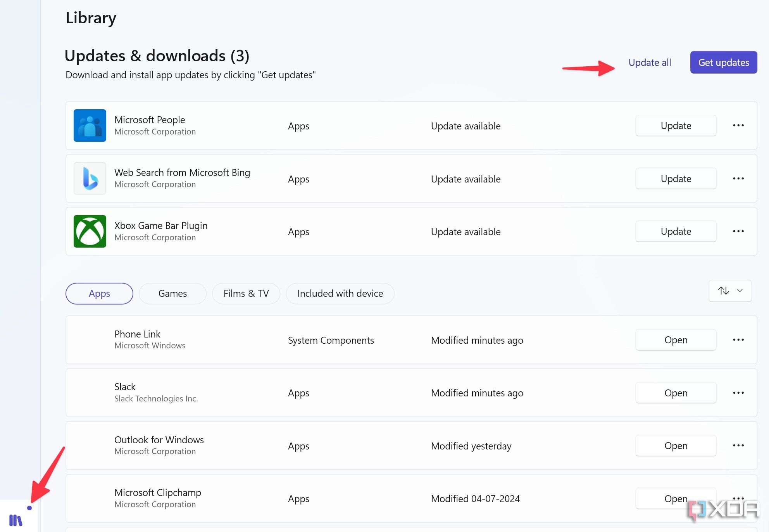Click the more options menu for Slack
This screenshot has height=532, width=769.
pyautogui.click(x=739, y=393)
